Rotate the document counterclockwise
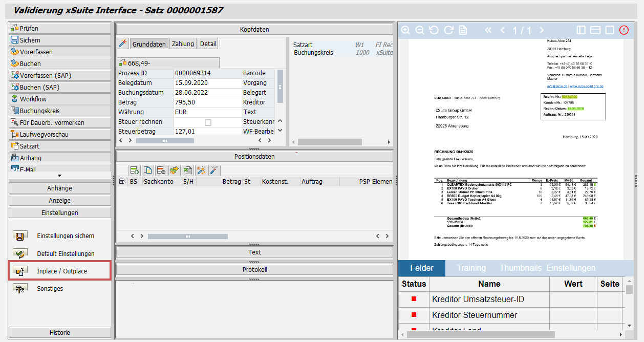Viewport: 644px width, 342px height. [x=434, y=30]
